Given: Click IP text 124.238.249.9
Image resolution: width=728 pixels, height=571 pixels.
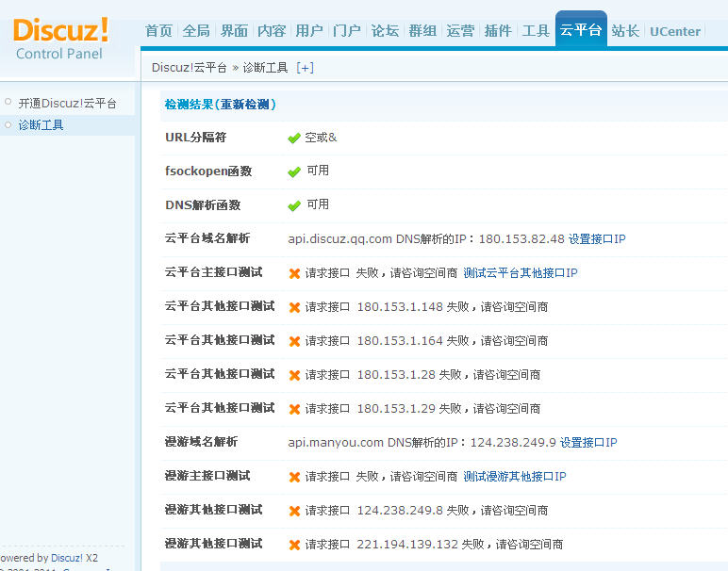Looking at the screenshot, I should [513, 443].
